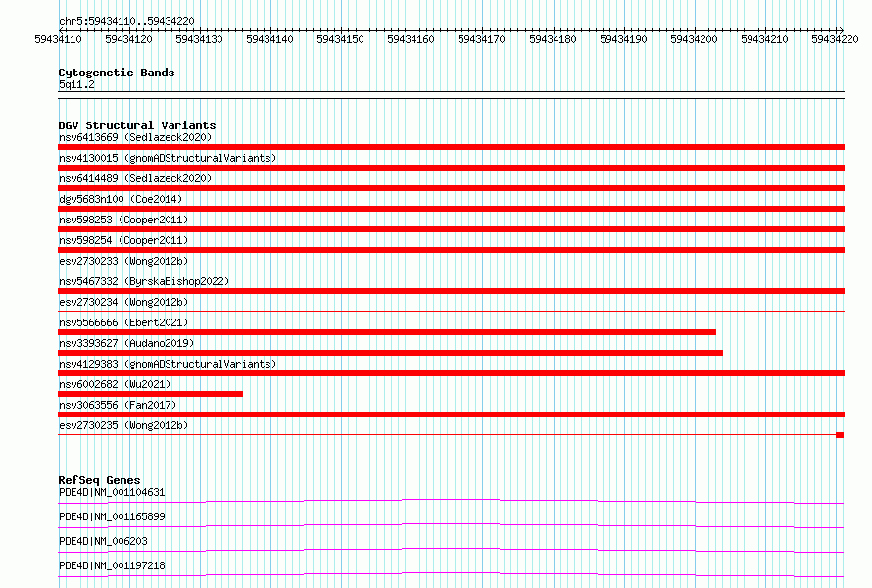Open variant nsv4130015 (gnomADStructuralVariants) label

[168, 158]
